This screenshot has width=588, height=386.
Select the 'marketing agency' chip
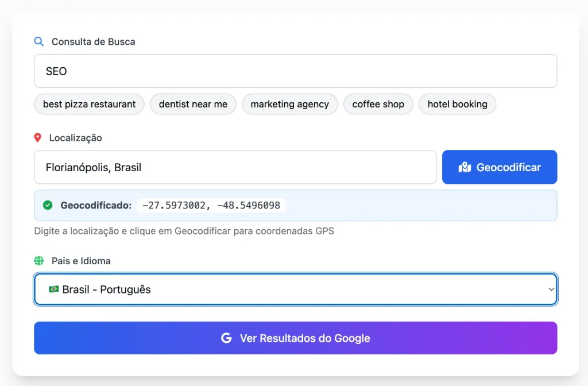point(289,104)
